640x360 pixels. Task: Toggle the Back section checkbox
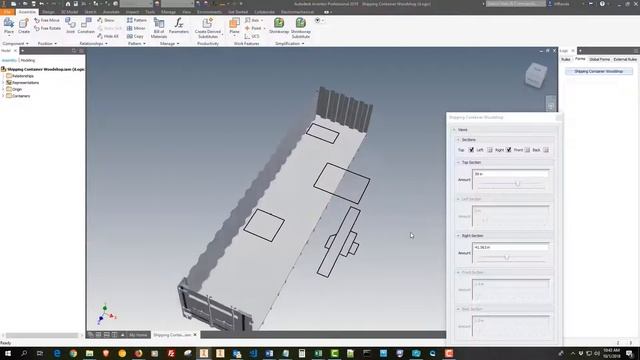click(546, 150)
